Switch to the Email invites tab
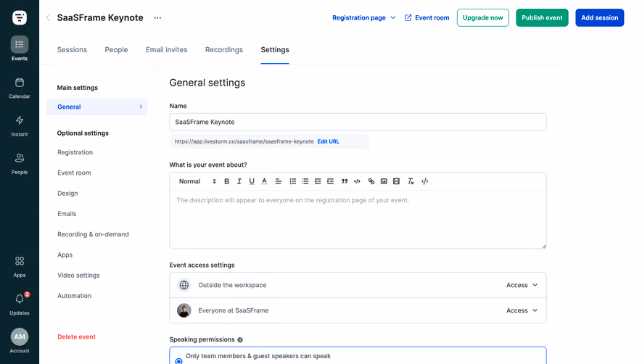Image resolution: width=642 pixels, height=364 pixels. 167,49
